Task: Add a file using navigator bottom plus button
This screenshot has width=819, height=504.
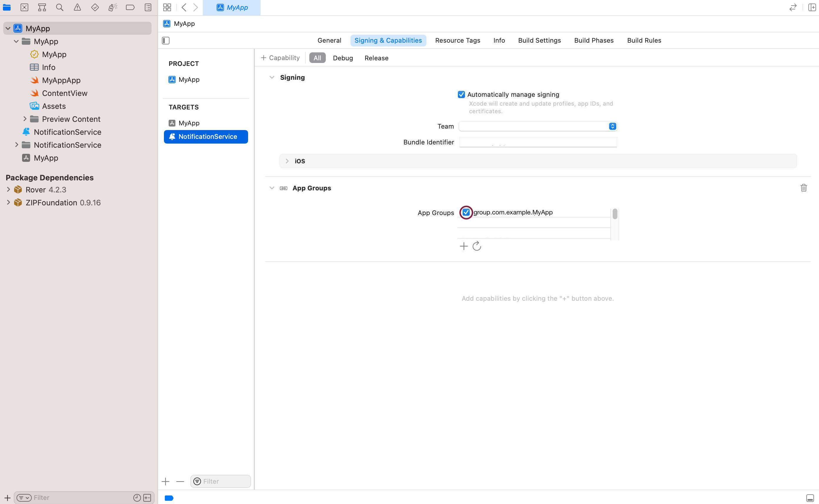Action: pos(7,498)
